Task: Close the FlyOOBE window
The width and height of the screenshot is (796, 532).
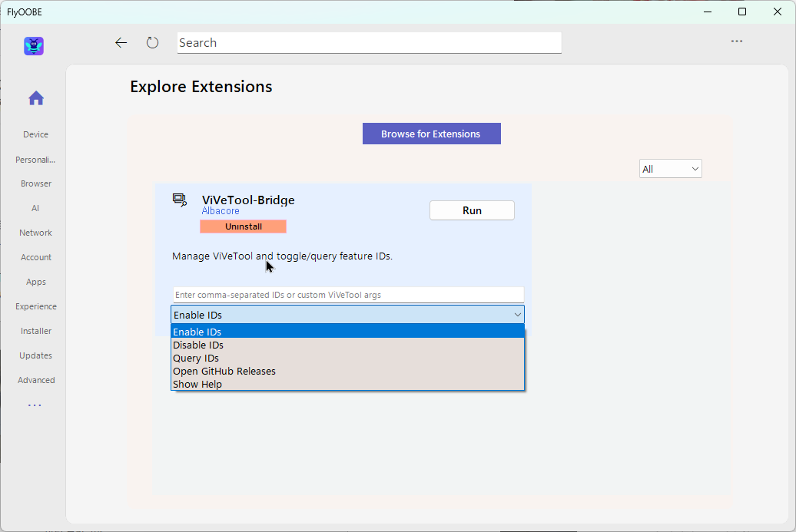Action: pos(778,12)
